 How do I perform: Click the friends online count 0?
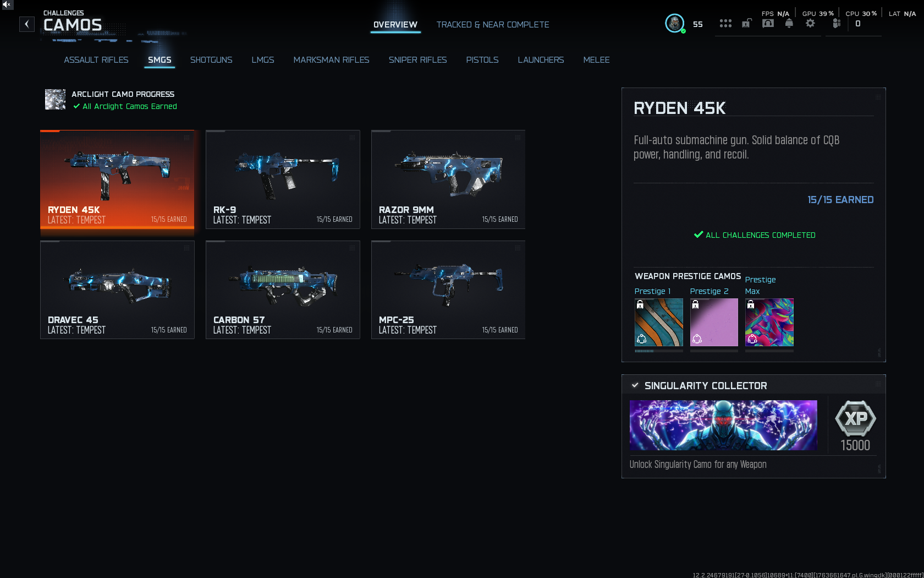858,24
